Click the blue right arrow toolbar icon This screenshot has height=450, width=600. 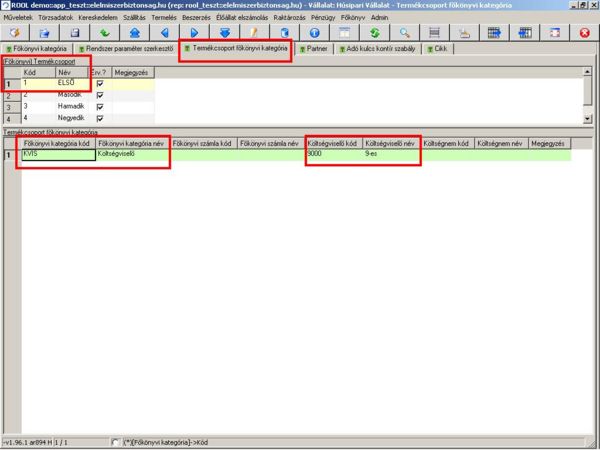click(194, 33)
